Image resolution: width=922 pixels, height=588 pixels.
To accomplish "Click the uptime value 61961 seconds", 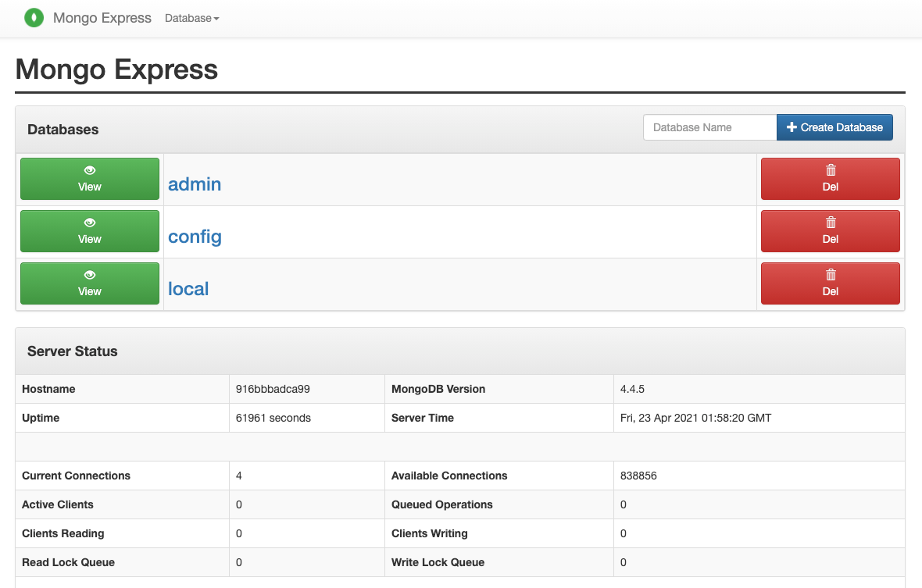I will pos(273,418).
